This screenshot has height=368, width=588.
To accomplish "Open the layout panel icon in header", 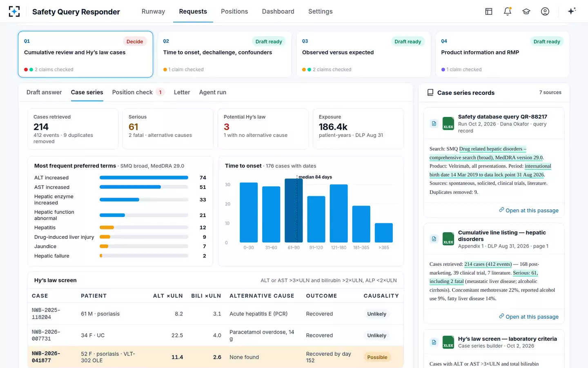I will (x=489, y=11).
